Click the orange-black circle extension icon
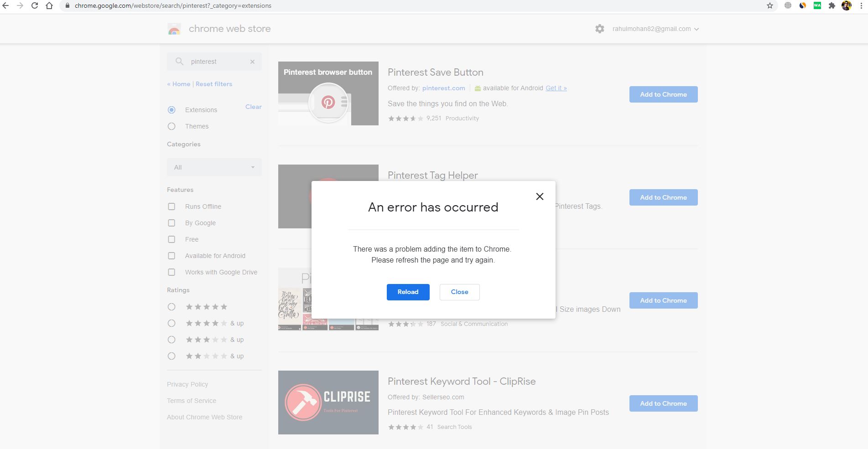The width and height of the screenshot is (868, 449). (x=803, y=5)
